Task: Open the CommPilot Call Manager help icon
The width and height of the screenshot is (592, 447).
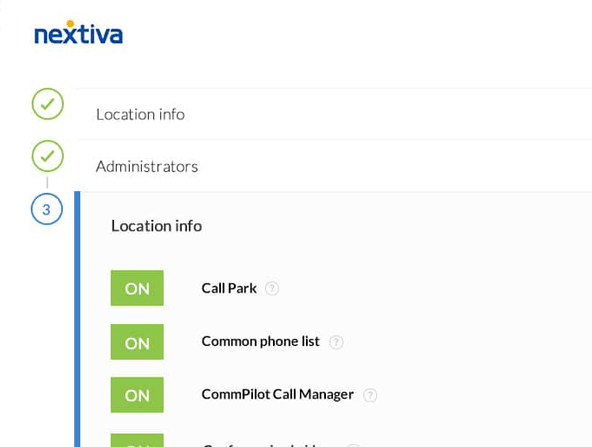Action: tap(370, 395)
